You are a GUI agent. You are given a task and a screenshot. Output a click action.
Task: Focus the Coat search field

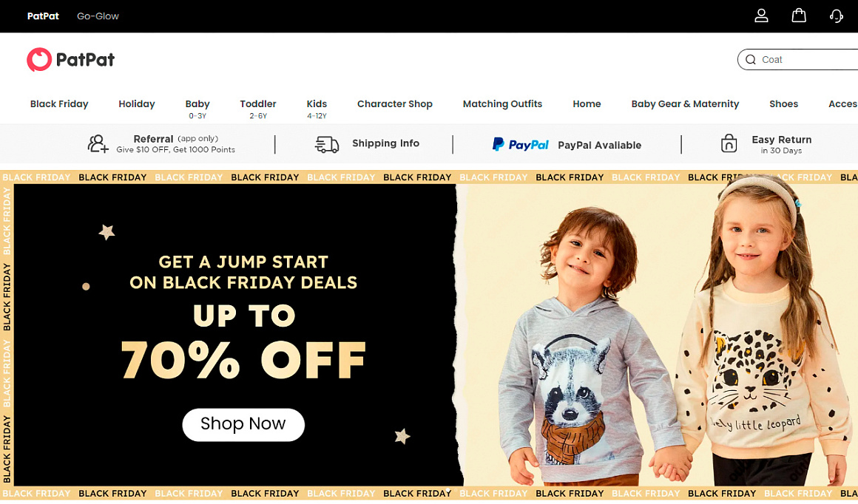(798, 60)
